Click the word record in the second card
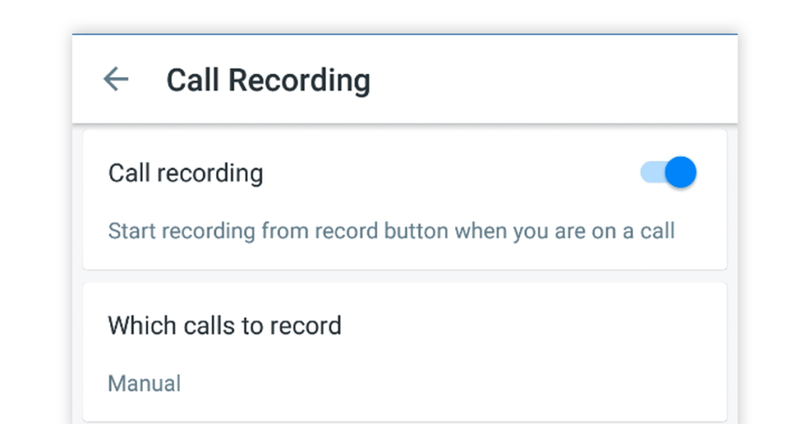The height and width of the screenshot is (424, 810). [x=309, y=325]
